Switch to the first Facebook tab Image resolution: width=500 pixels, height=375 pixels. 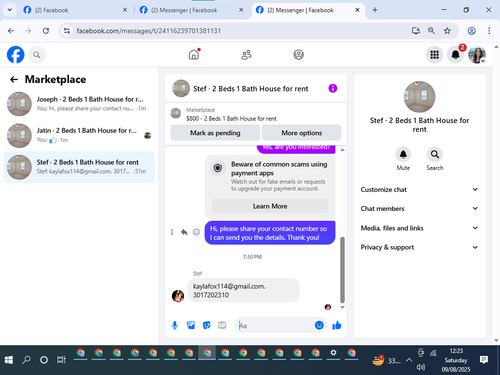[75, 10]
